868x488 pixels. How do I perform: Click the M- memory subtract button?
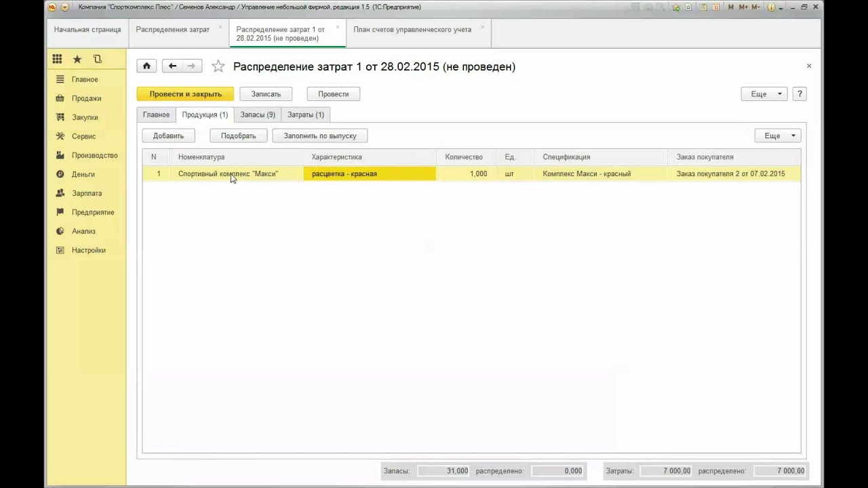(x=757, y=7)
